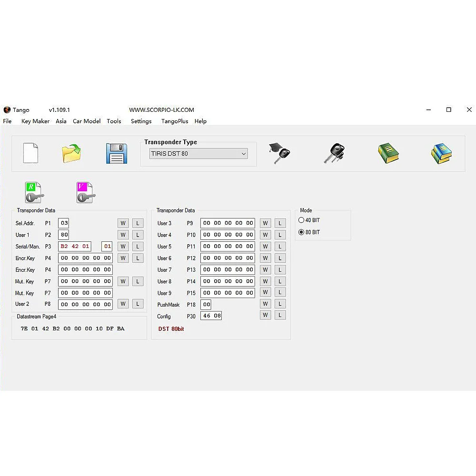Click the WWW.SCORPIO-LK.COM title text
Viewport: 476px width, 476px height.
(161, 110)
